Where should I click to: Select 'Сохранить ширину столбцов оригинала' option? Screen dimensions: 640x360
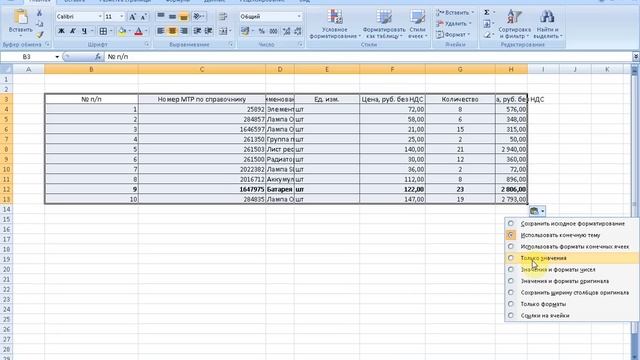(x=572, y=292)
